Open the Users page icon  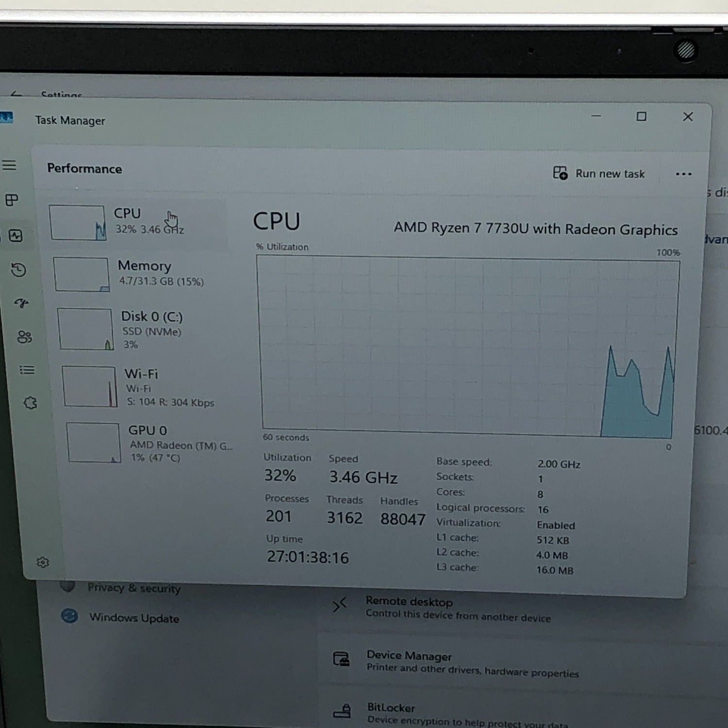pyautogui.click(x=24, y=337)
